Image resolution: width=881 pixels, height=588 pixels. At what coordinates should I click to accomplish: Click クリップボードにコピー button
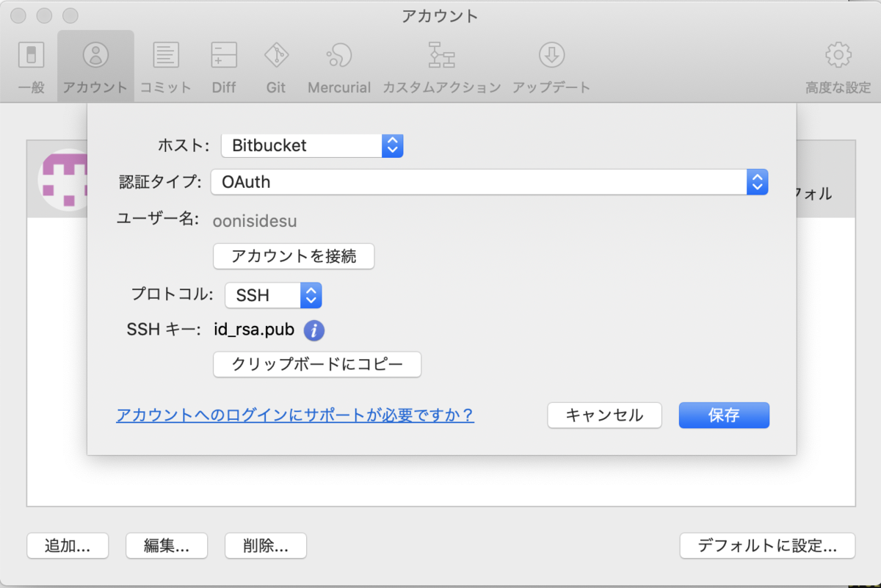(317, 364)
